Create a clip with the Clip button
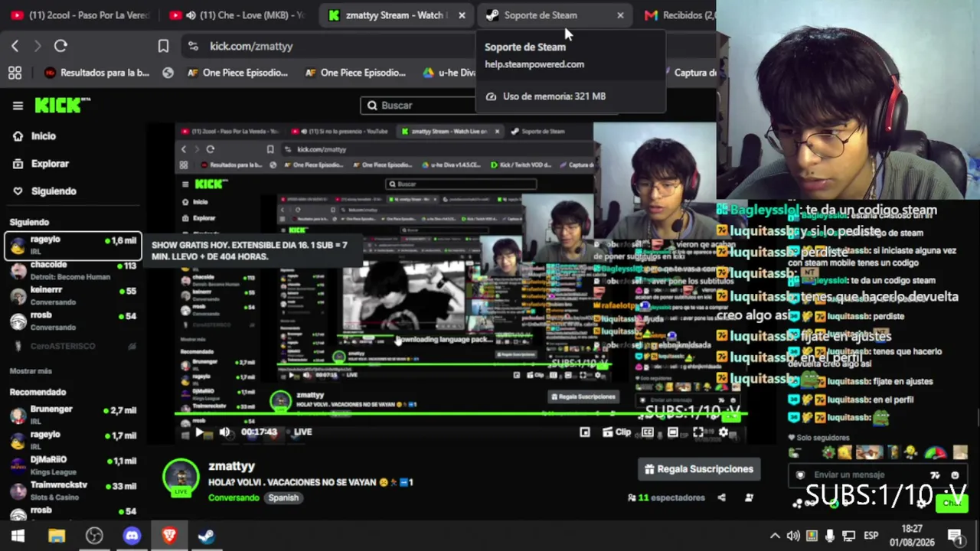 tap(616, 432)
